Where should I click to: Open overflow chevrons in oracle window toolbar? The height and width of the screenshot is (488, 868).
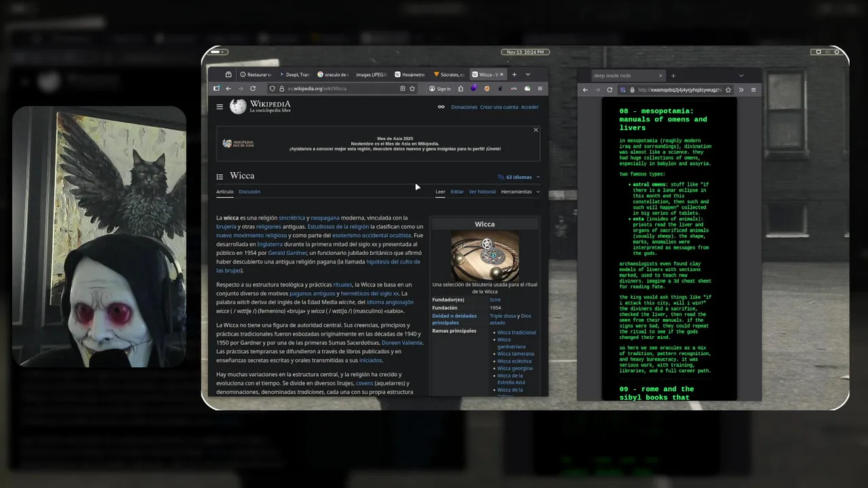click(741, 89)
